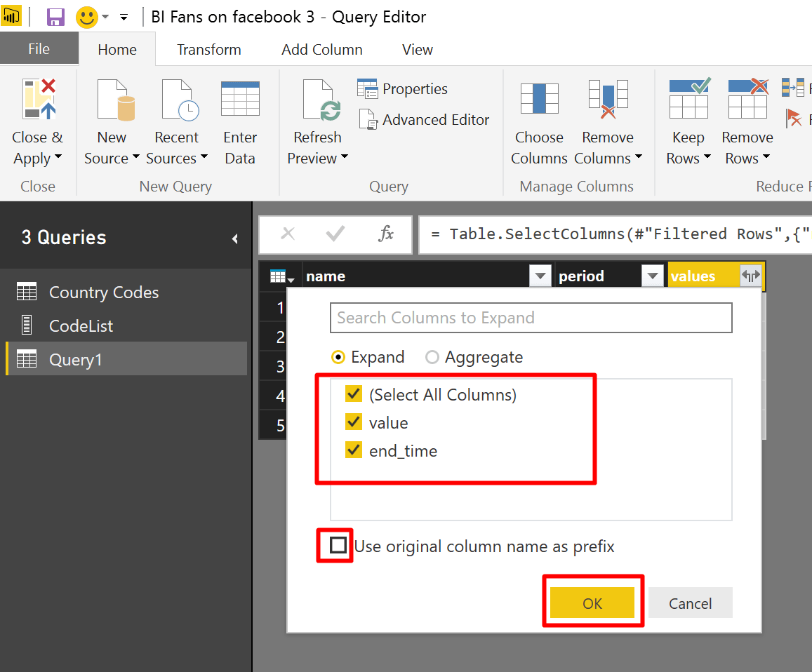Click the Close & Apply icon

(x=39, y=100)
